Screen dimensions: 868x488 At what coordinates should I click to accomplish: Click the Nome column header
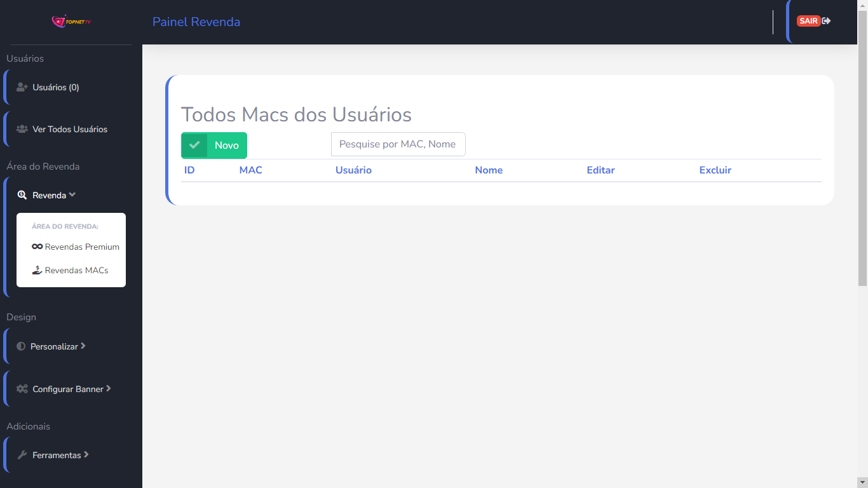(x=489, y=170)
